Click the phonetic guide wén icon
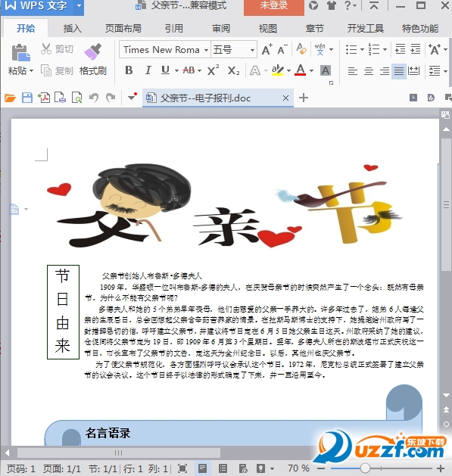The height and width of the screenshot is (476, 452). (x=320, y=49)
